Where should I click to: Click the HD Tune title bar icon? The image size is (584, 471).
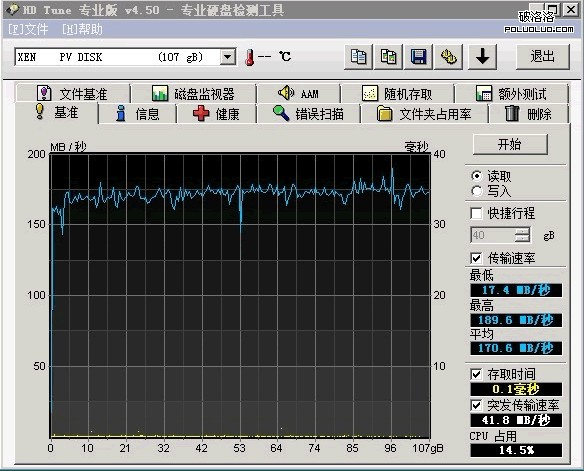tap(13, 9)
